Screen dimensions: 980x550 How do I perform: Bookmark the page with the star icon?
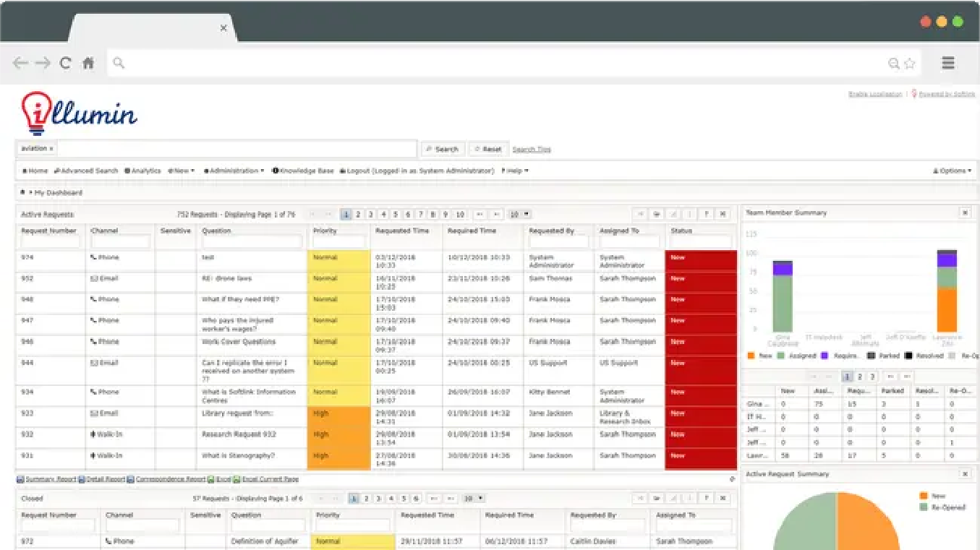pos(910,64)
